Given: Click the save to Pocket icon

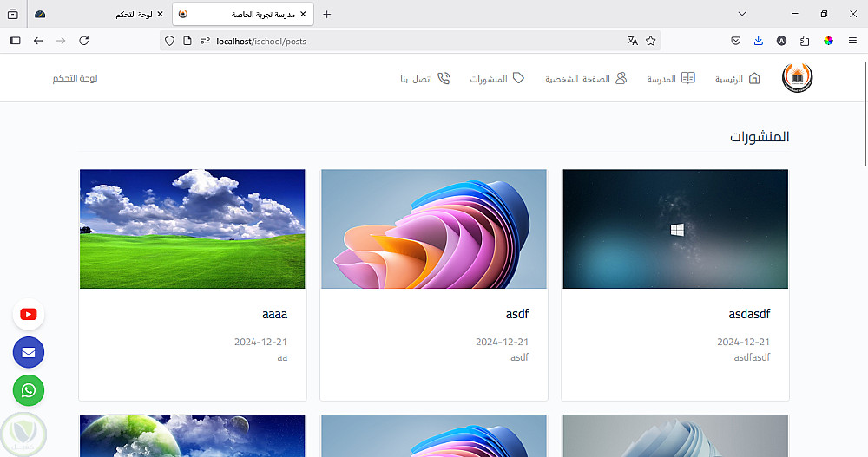Looking at the screenshot, I should click(x=736, y=41).
